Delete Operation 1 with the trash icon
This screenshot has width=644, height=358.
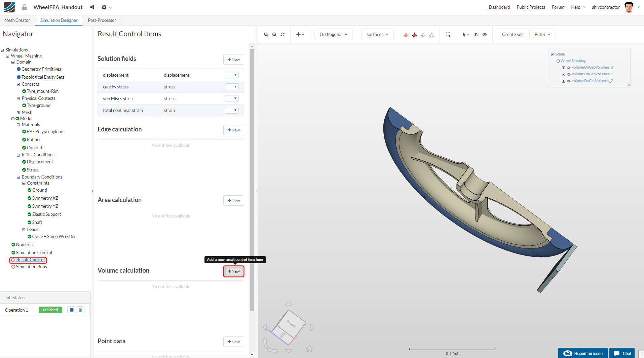click(x=80, y=310)
